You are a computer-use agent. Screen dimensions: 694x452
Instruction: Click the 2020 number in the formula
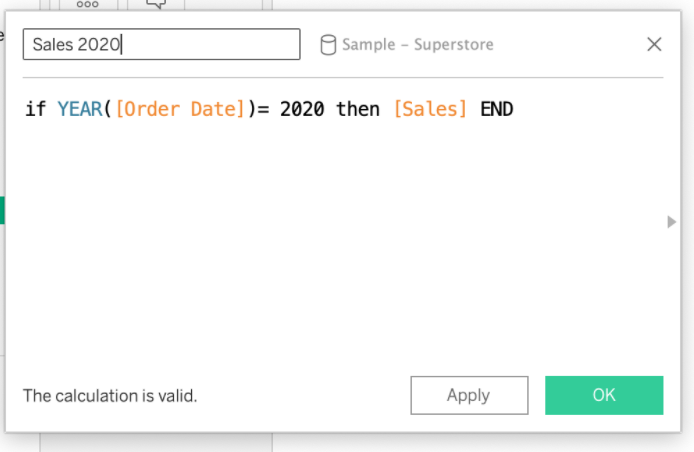[302, 109]
